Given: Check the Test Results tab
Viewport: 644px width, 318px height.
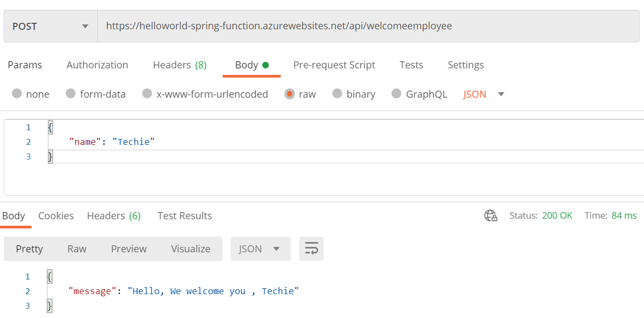Looking at the screenshot, I should [x=184, y=215].
